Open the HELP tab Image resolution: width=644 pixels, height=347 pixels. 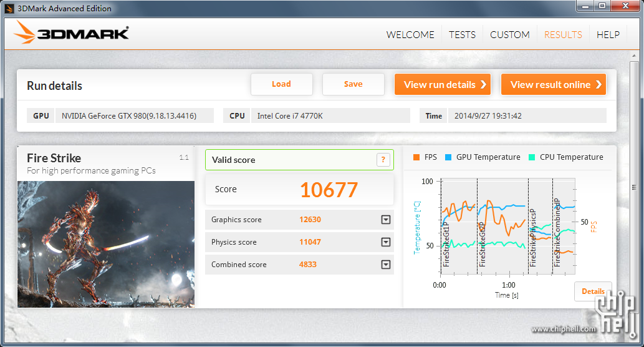(608, 35)
